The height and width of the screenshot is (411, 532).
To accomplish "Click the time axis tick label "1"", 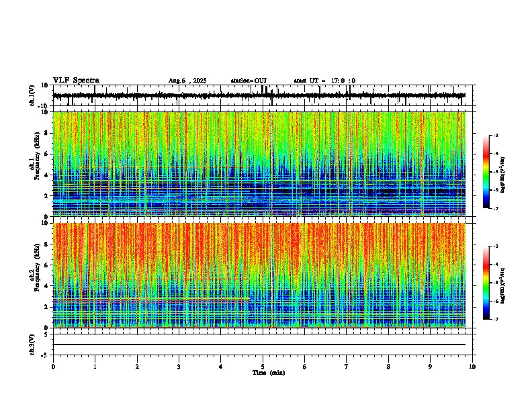I will [95, 367].
